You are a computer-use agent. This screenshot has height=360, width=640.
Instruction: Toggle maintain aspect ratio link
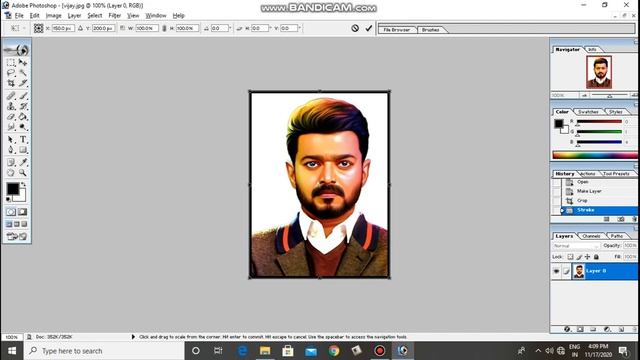164,28
